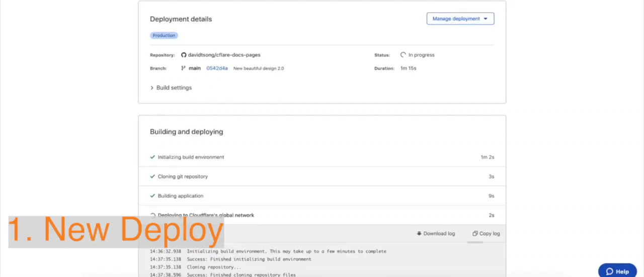The image size is (644, 277).
Task: Open commit 0542d4a link
Action: [217, 68]
